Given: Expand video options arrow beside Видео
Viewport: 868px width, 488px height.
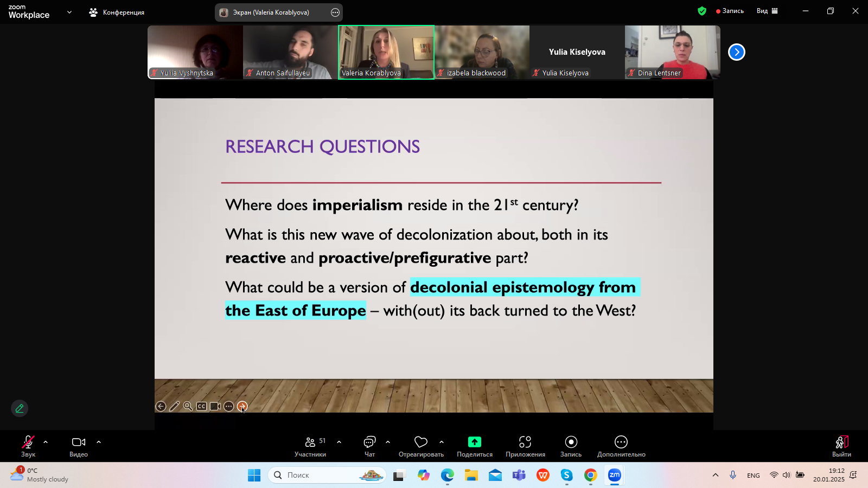Looking at the screenshot, I should click(99, 442).
